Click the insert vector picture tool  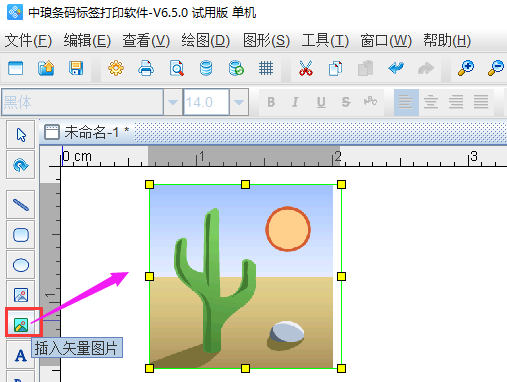21,325
